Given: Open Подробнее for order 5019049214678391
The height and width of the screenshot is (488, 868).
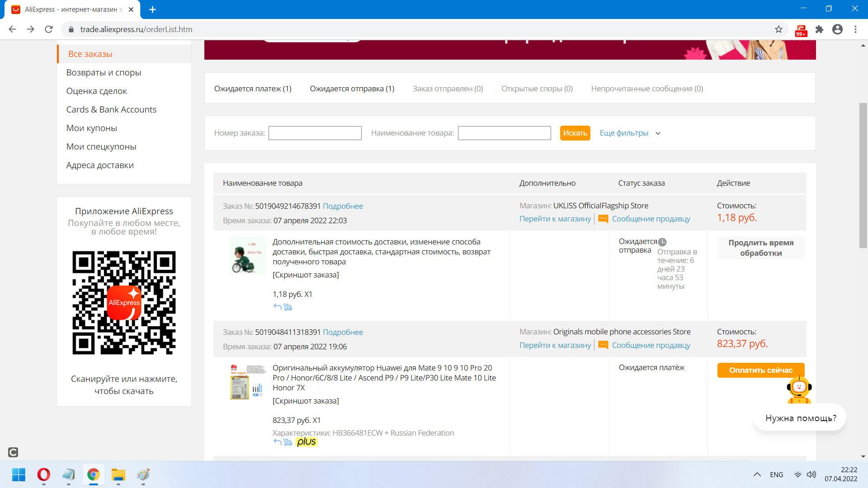Looking at the screenshot, I should tap(343, 206).
